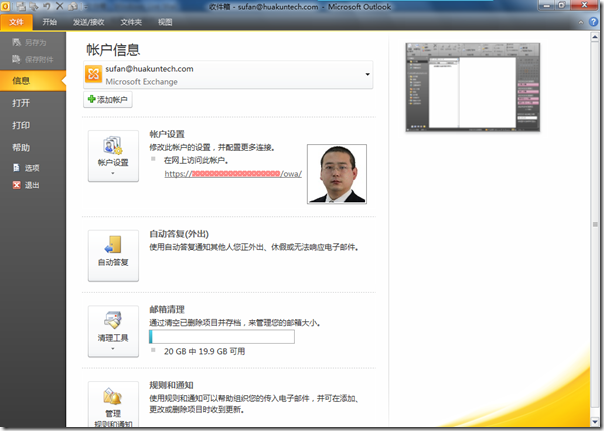Click the 添加帐户 button

point(108,99)
